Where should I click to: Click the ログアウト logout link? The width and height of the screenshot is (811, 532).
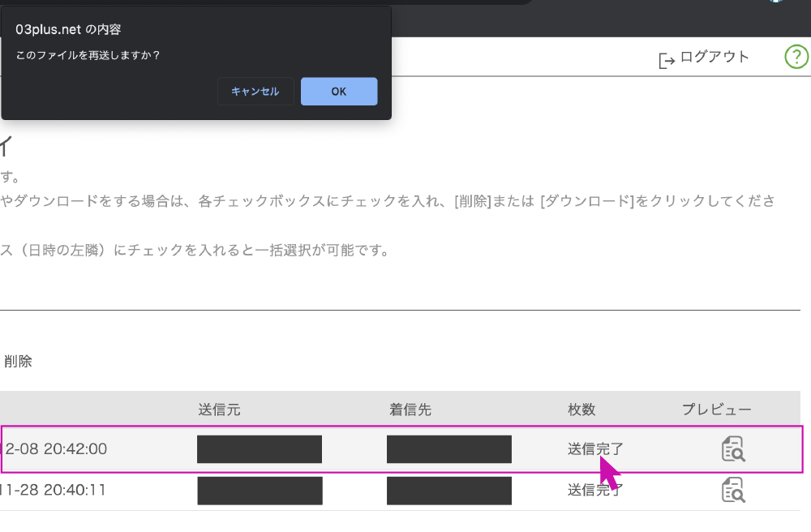pyautogui.click(x=714, y=57)
